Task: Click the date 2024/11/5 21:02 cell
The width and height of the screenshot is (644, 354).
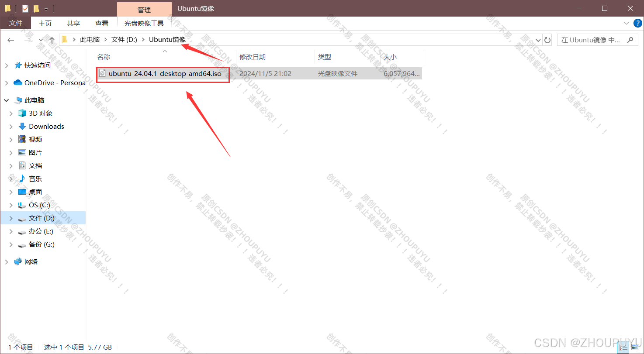Action: tap(265, 74)
